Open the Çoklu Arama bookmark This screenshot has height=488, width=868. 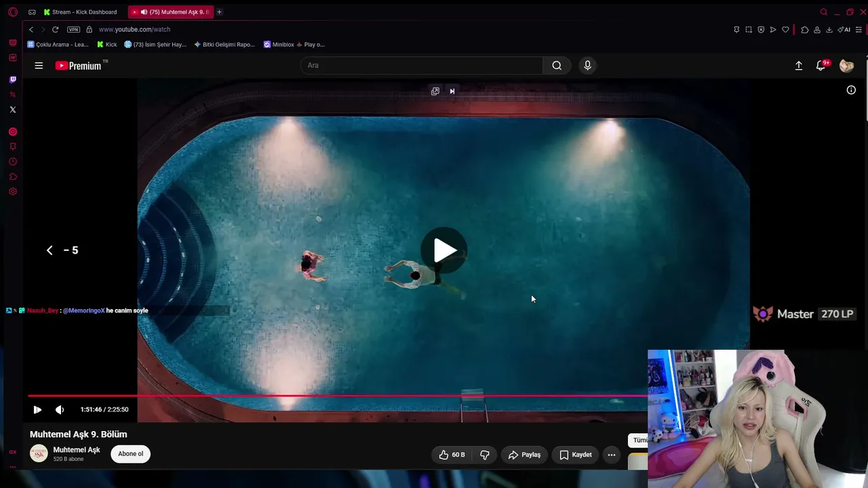pyautogui.click(x=58, y=45)
